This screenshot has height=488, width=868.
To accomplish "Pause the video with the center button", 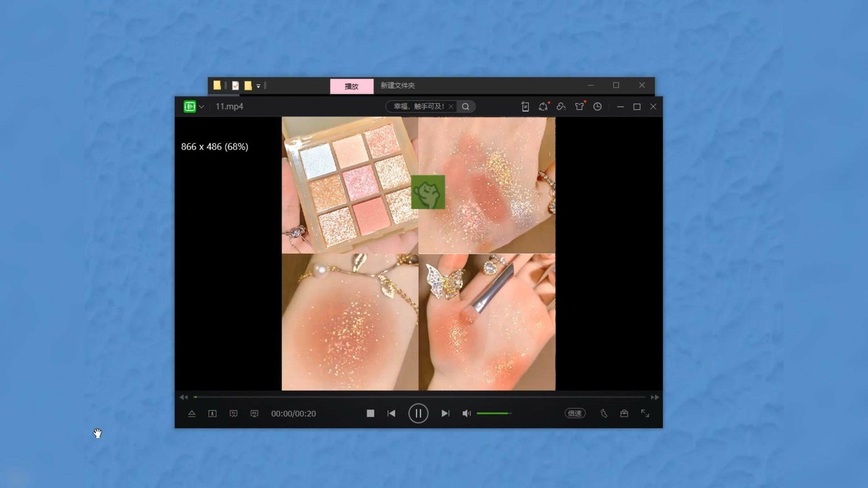I will click(x=418, y=413).
